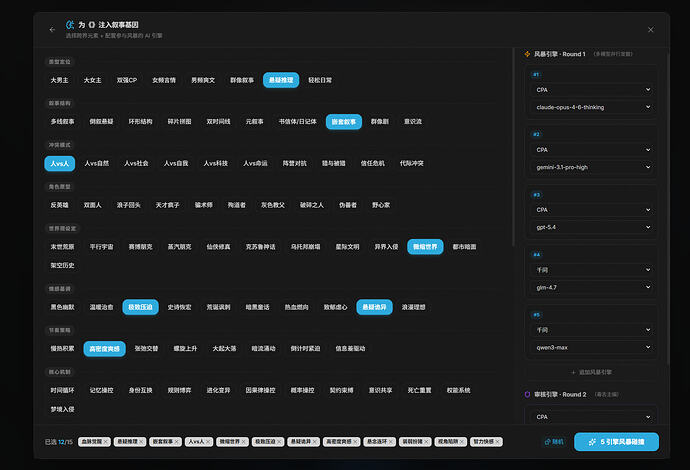
Task: Enable the 信任危机 conflict tag
Action: (x=373, y=163)
